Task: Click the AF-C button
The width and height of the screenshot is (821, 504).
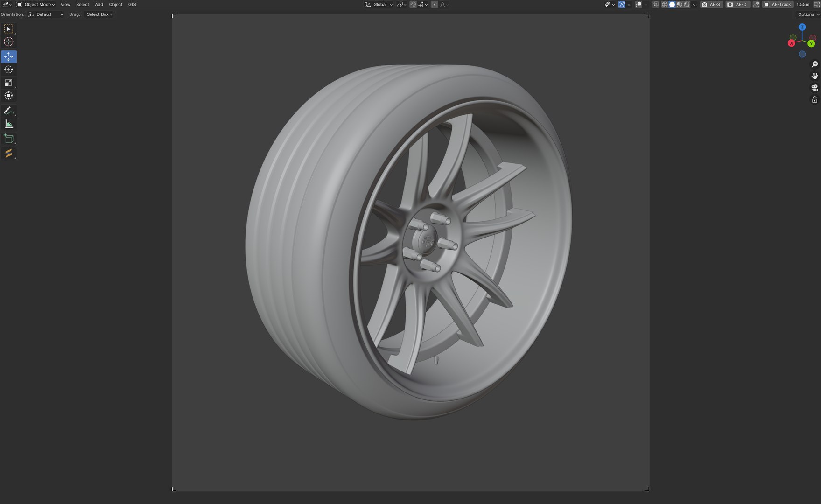Action: [737, 5]
